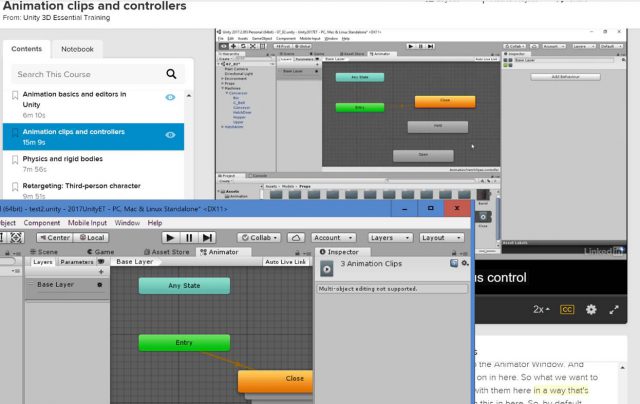Toggle the viewed eye on Animation basics
This screenshot has width=640, height=404.
point(170,97)
